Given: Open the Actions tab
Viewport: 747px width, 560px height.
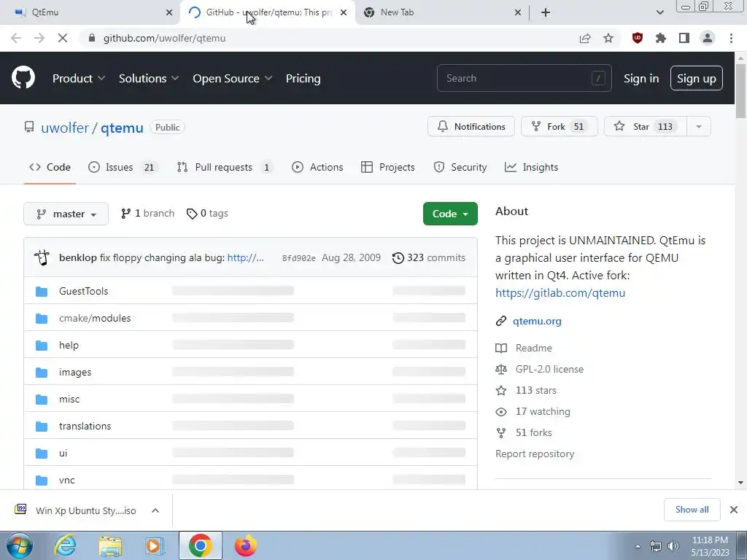Looking at the screenshot, I should coord(317,167).
